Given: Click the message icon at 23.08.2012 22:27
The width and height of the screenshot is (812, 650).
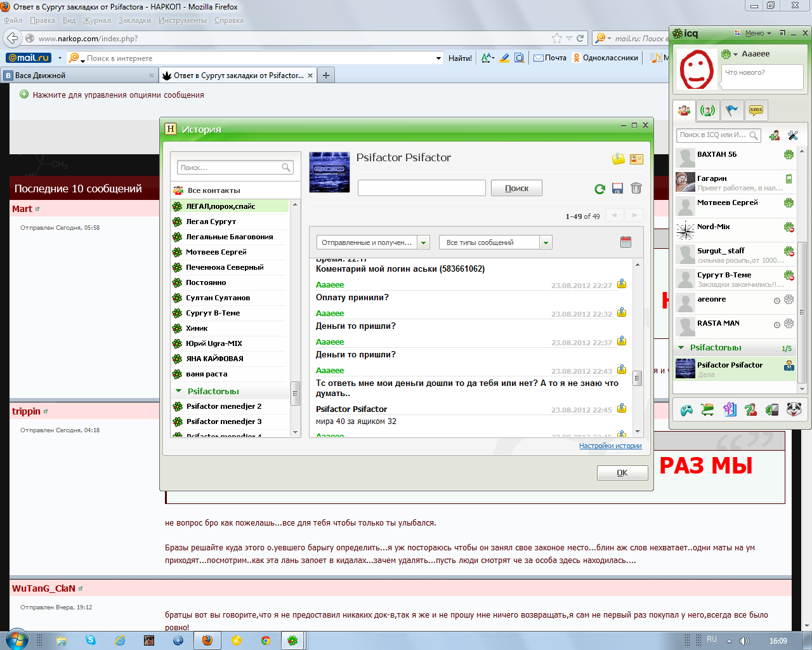Looking at the screenshot, I should pos(622,284).
